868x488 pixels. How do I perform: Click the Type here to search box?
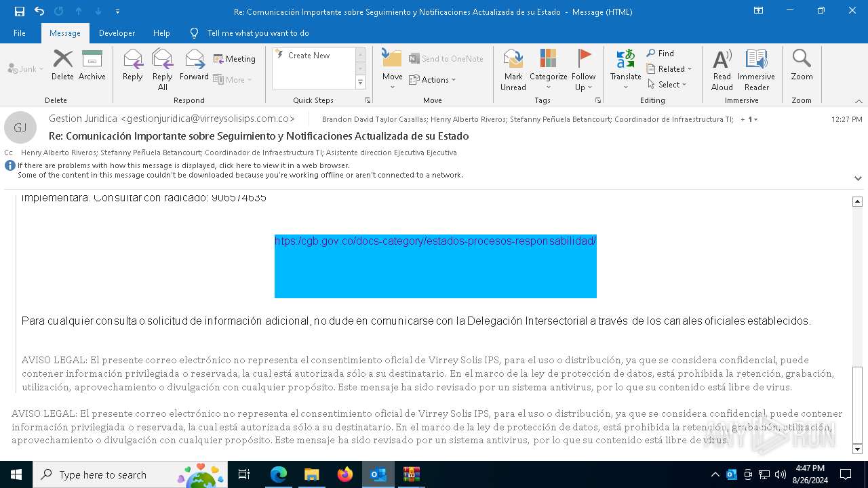pyautogui.click(x=130, y=474)
